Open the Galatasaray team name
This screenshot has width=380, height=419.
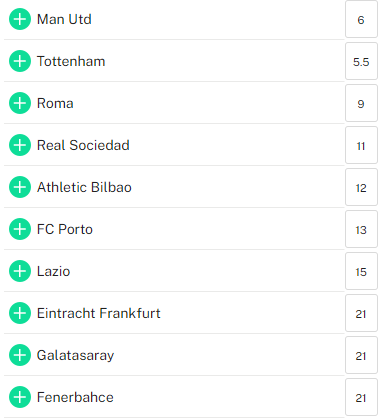(75, 356)
